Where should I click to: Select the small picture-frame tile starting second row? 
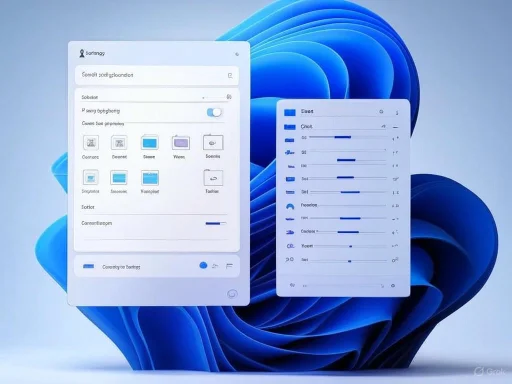pyautogui.click(x=91, y=178)
